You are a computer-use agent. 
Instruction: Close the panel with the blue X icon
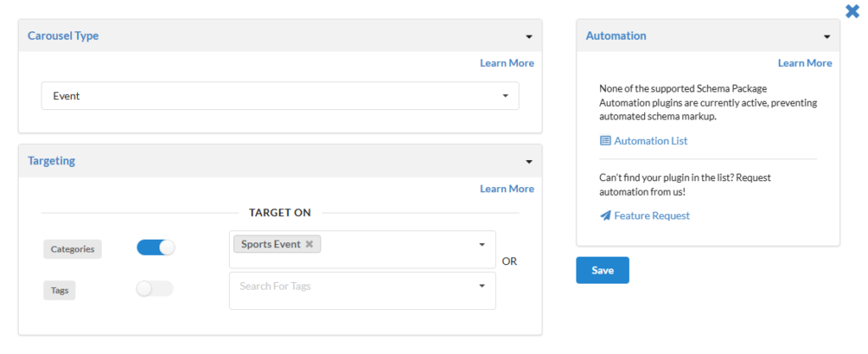coord(853,11)
